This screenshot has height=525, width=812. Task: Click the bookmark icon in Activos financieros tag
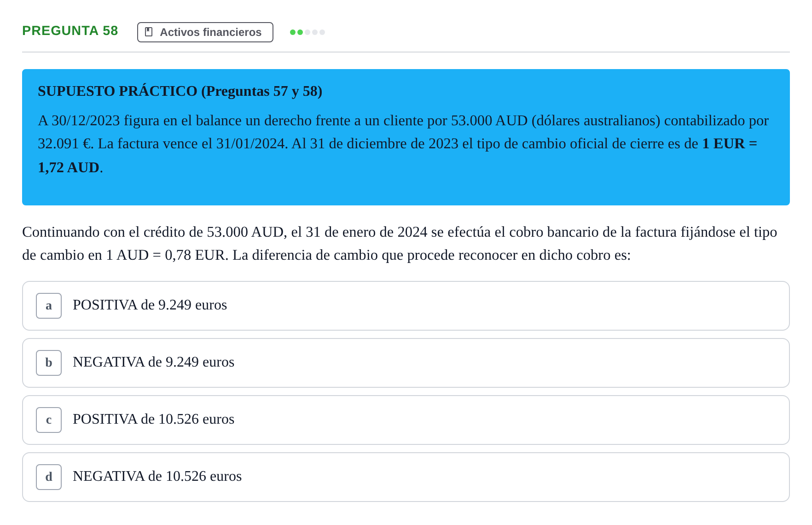pyautogui.click(x=149, y=32)
